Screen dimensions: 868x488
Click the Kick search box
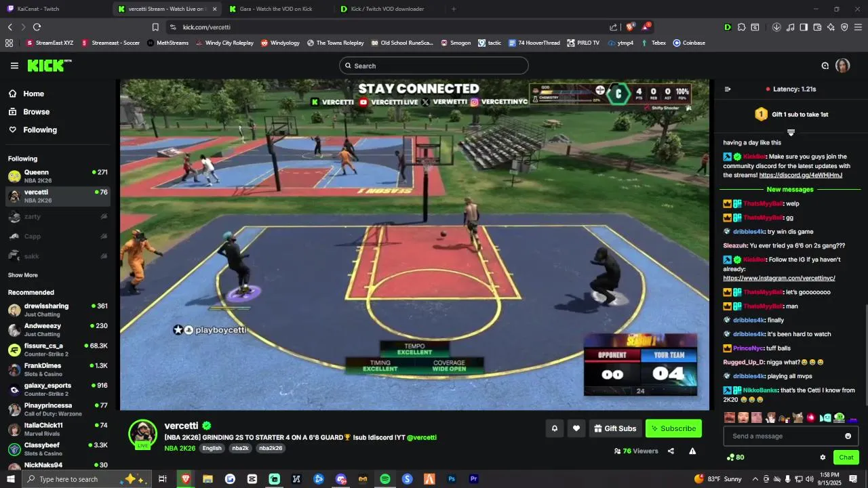(x=434, y=66)
